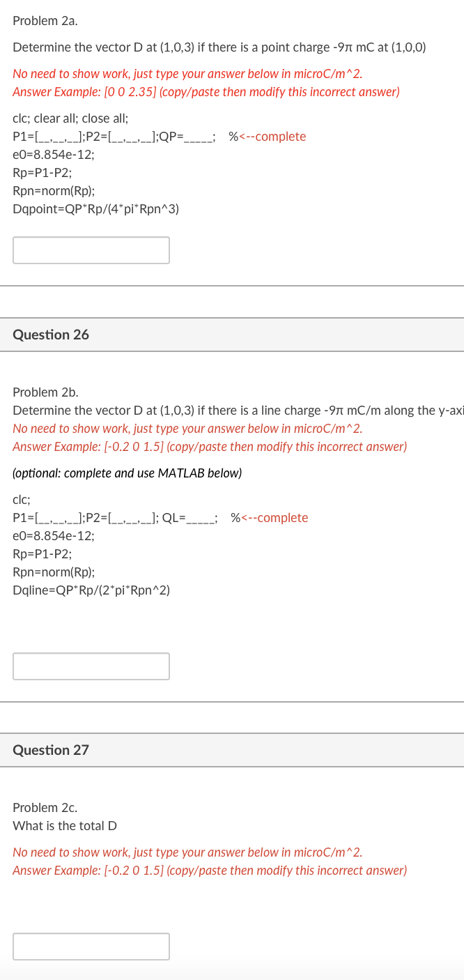
Task: Click the answer input box for Problem 2c
Action: pyautogui.click(x=91, y=946)
